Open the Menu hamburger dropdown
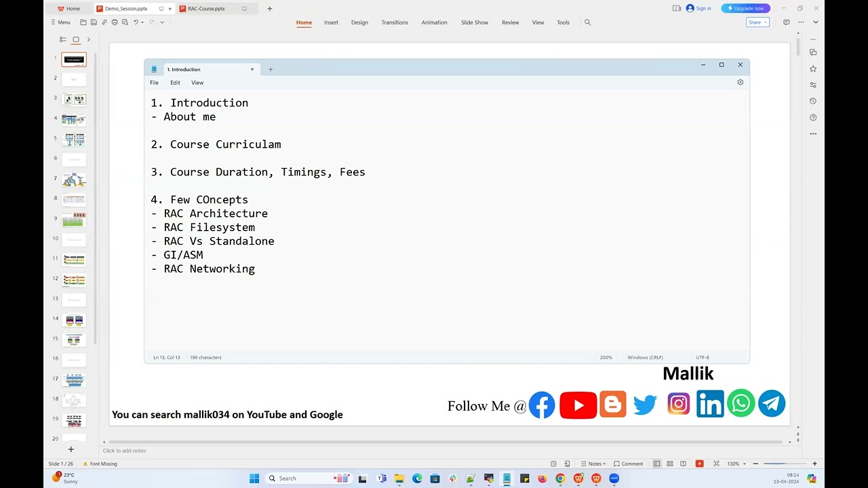 click(61, 22)
